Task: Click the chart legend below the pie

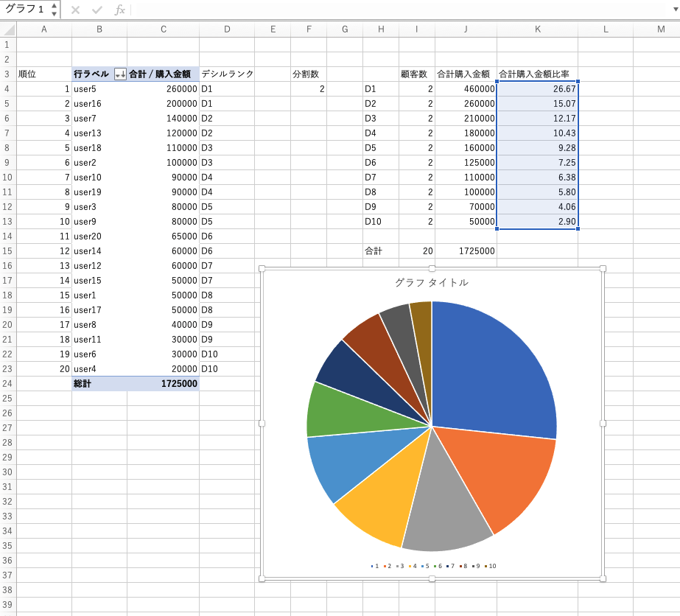Action: click(x=432, y=566)
